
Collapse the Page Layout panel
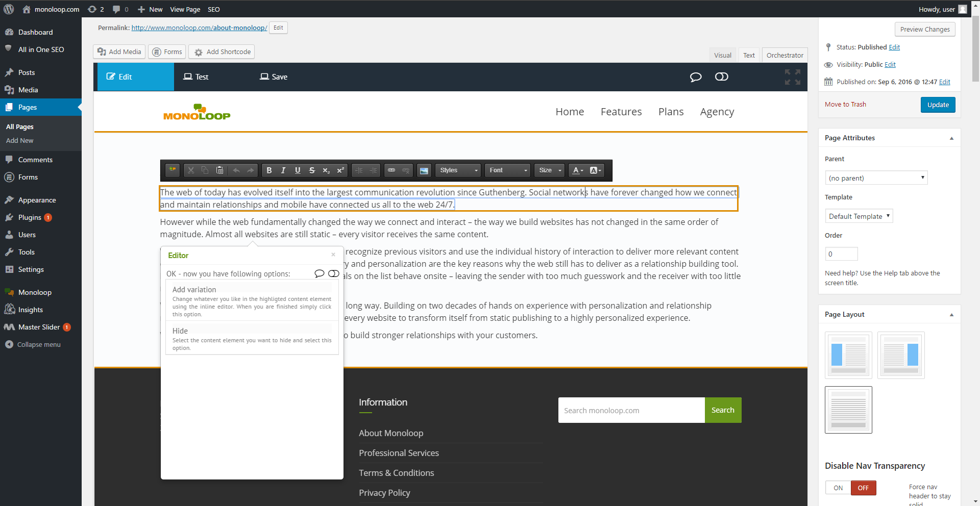coord(951,315)
